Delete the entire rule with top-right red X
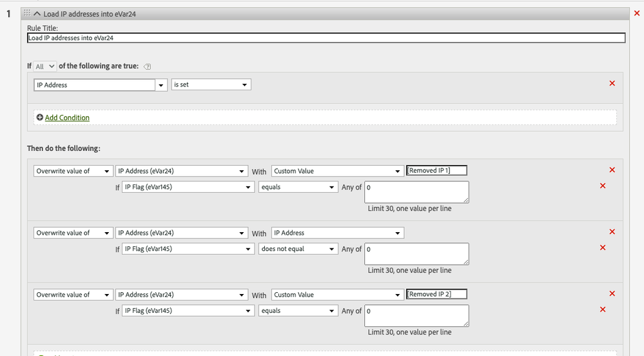Screen dimensions: 644x356 click(x=637, y=14)
